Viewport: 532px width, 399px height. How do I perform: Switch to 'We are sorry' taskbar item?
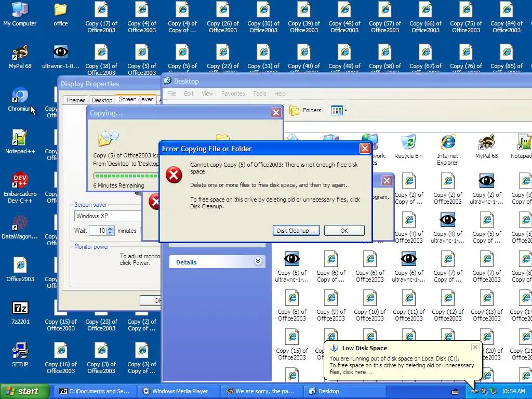click(x=261, y=391)
